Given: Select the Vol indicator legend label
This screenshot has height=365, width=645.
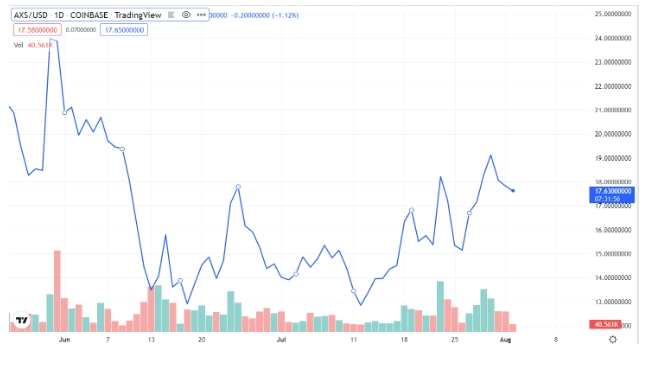Looking at the screenshot, I should coord(19,45).
